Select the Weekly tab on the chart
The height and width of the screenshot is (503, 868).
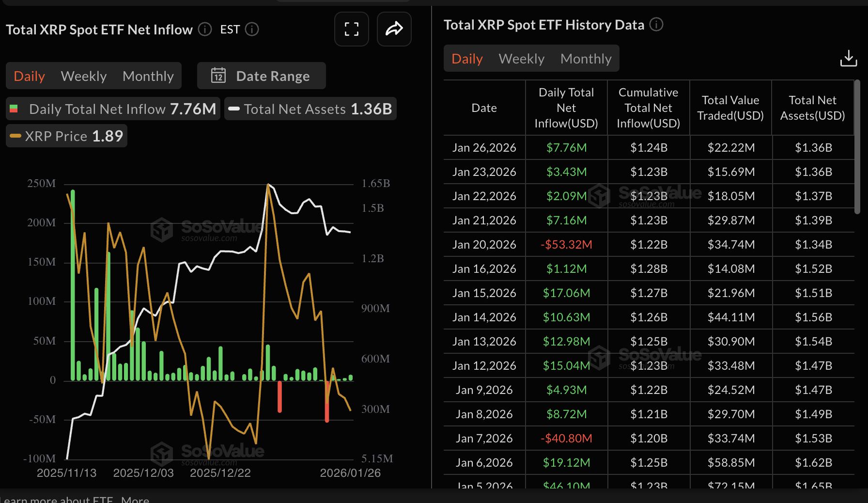(83, 76)
